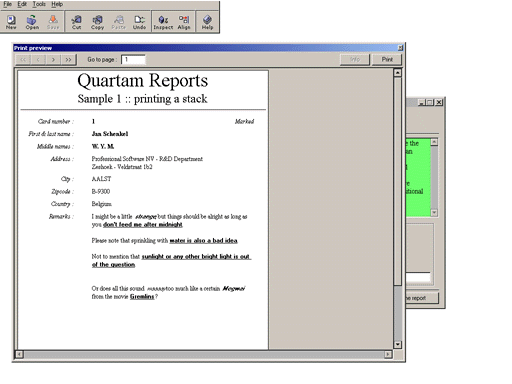Click the Copy toolbar icon
The image size is (512, 384).
[97, 22]
